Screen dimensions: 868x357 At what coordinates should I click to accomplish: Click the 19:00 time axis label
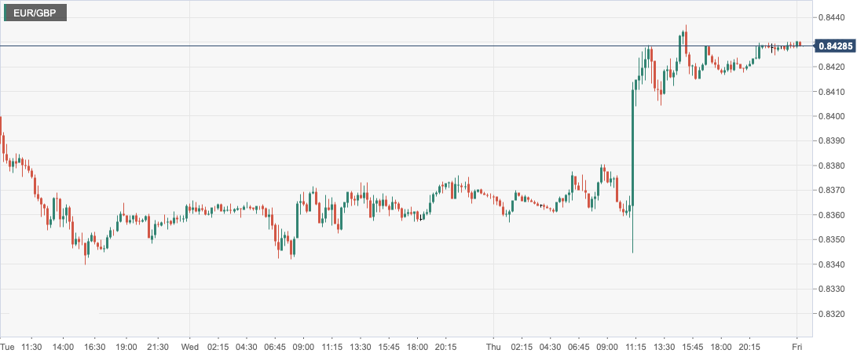(x=126, y=347)
